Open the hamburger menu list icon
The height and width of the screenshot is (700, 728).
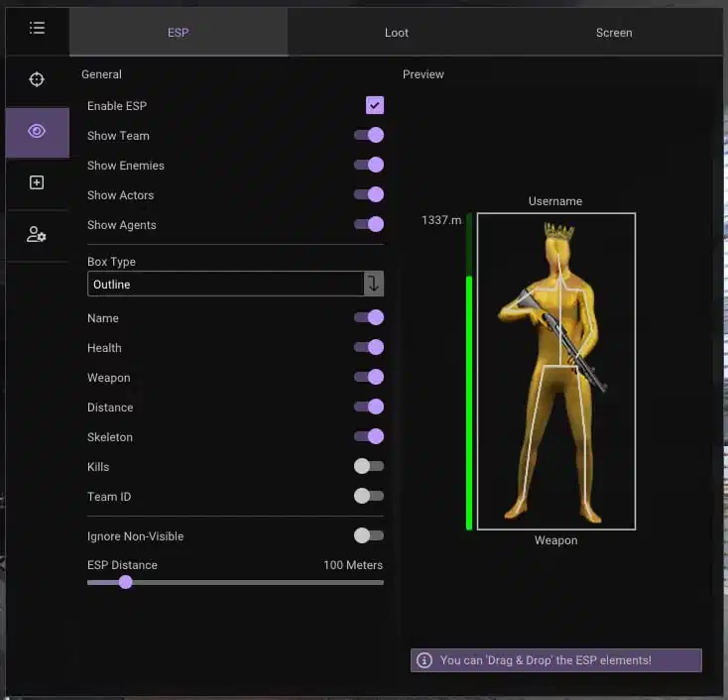[x=37, y=29]
